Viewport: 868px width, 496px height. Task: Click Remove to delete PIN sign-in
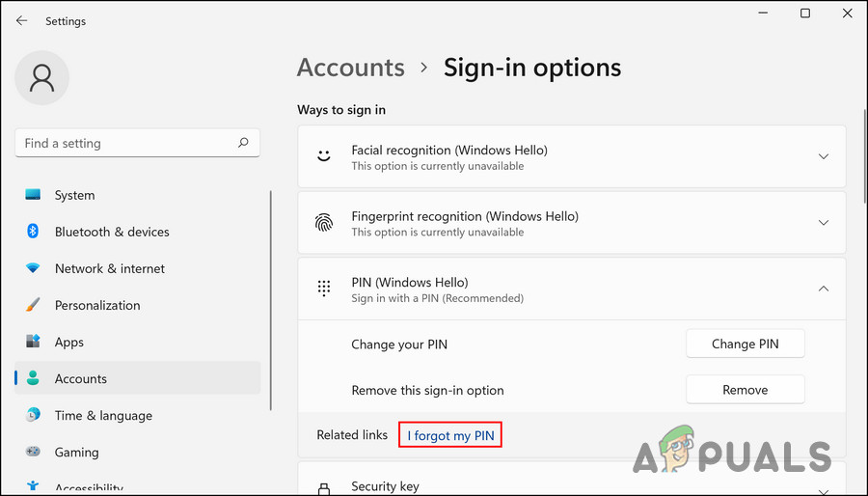746,390
